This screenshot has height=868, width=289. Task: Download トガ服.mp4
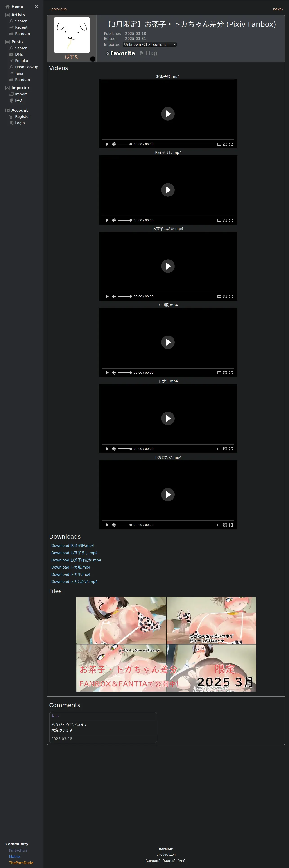pyautogui.click(x=71, y=567)
